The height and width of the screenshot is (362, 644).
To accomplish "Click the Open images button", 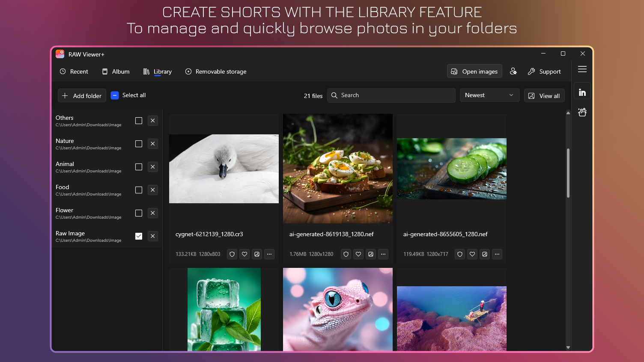I will [x=474, y=71].
